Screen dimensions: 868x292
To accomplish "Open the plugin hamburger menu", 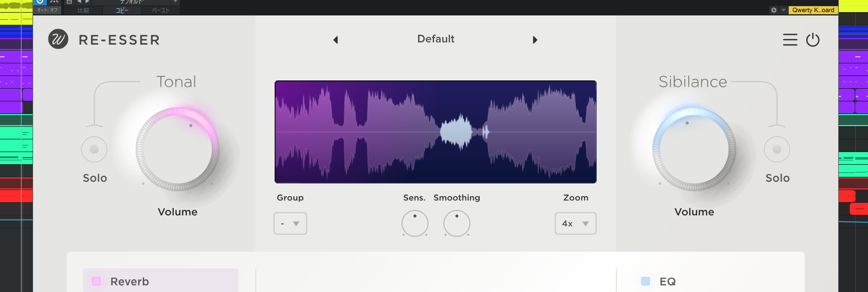I will coord(790,40).
